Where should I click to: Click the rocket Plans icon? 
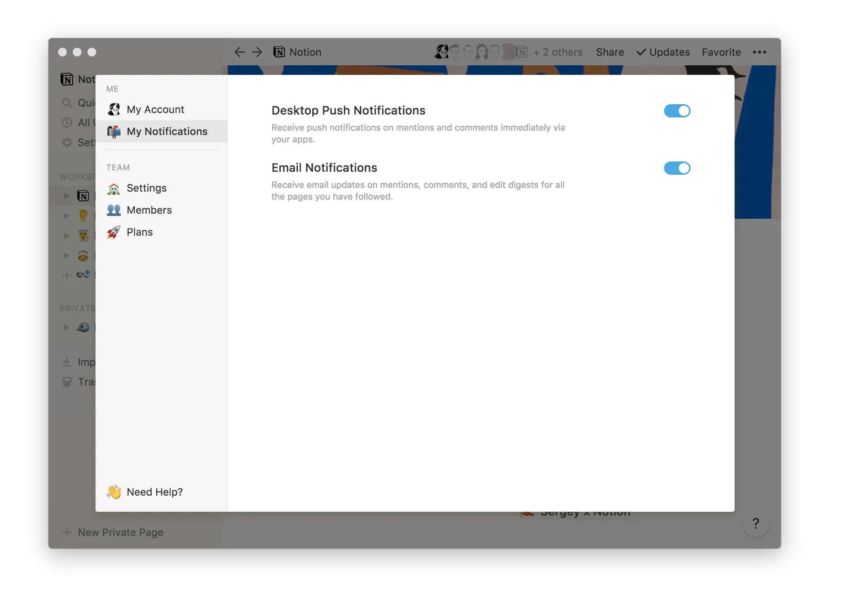pyautogui.click(x=114, y=232)
